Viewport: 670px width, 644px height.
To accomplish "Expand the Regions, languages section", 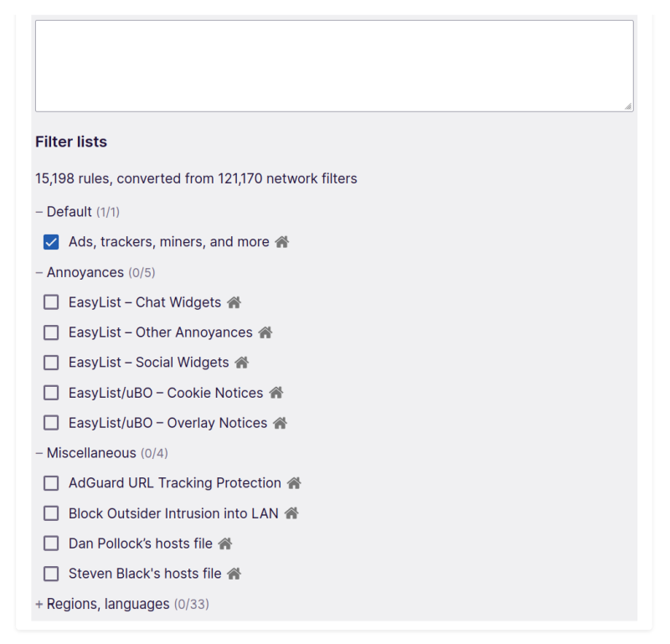I will point(39,603).
